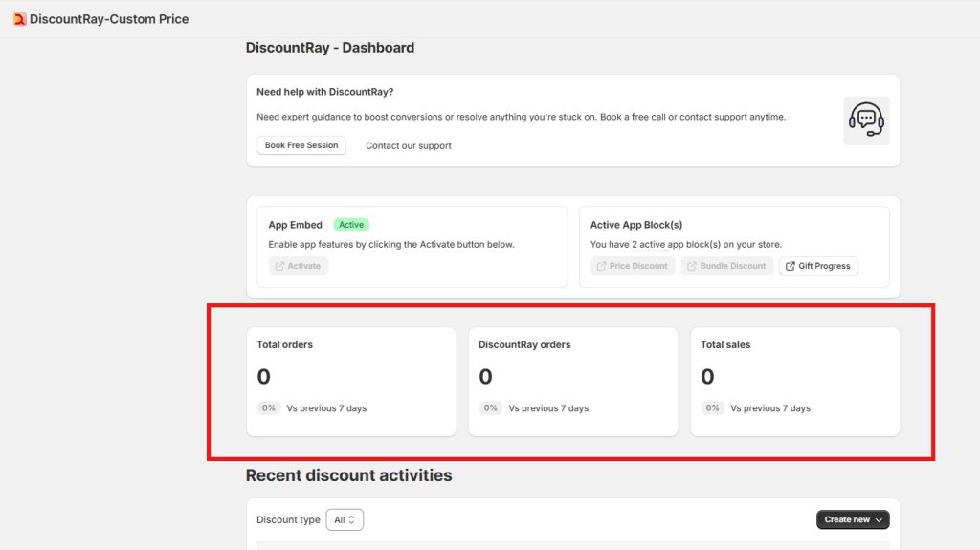Follow the Contact our support link
Viewport: 980px width, 550px height.
click(409, 146)
